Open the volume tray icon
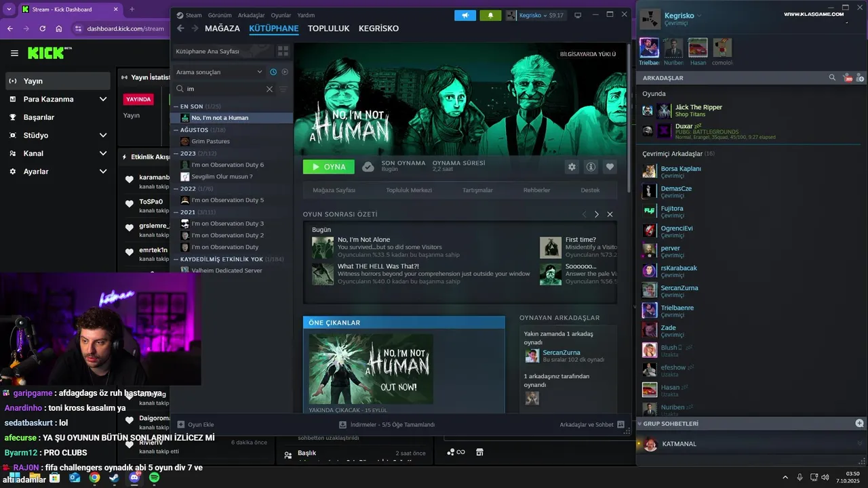The image size is (868, 488). pos(825,477)
